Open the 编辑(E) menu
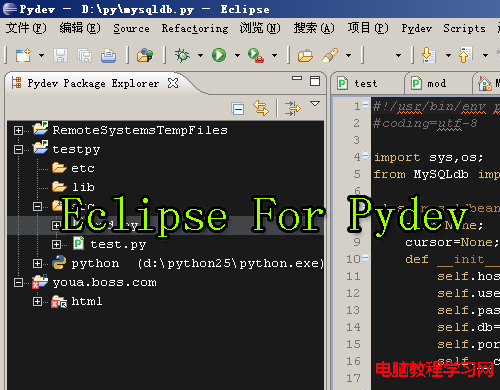This screenshot has height=390, width=500. (80, 28)
